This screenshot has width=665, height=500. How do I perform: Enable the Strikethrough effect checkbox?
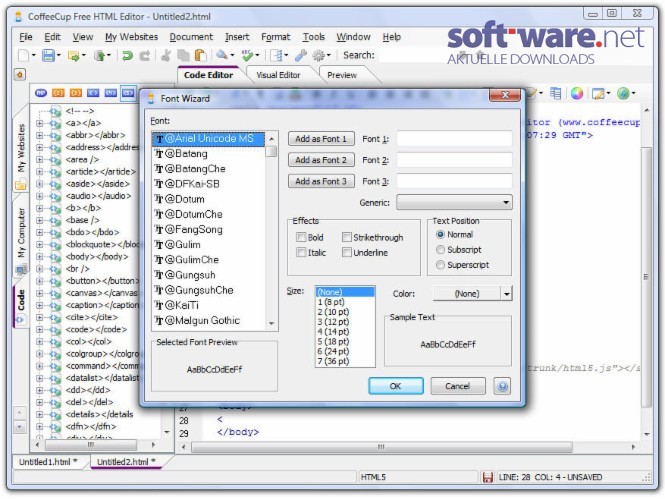(x=347, y=237)
